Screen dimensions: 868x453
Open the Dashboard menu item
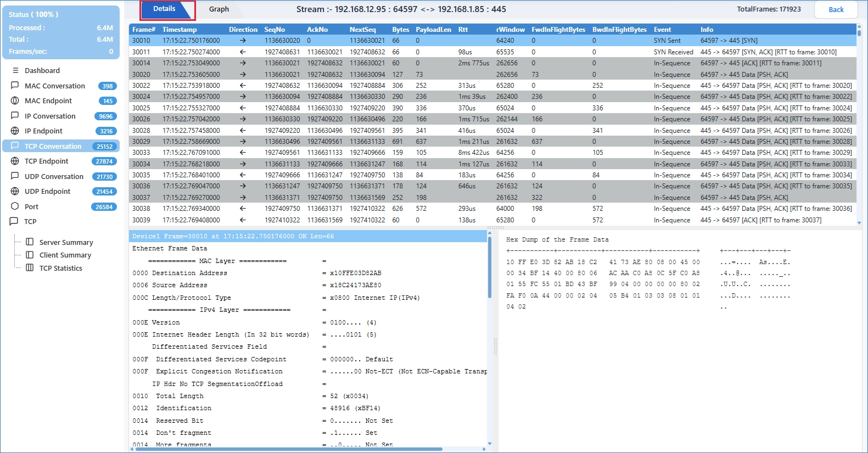coord(42,70)
